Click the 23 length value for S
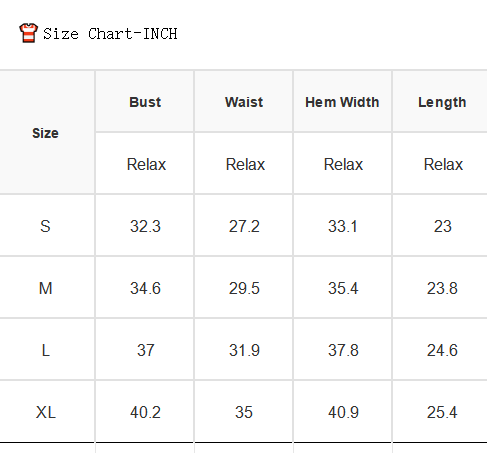This screenshot has height=453, width=487. pyautogui.click(x=443, y=226)
